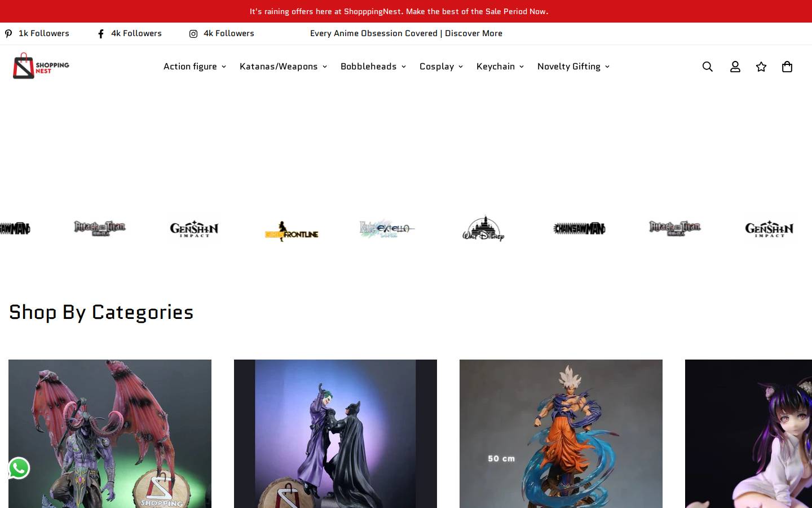Click the Instagram icon
Screen dimensions: 812x508
193,33
